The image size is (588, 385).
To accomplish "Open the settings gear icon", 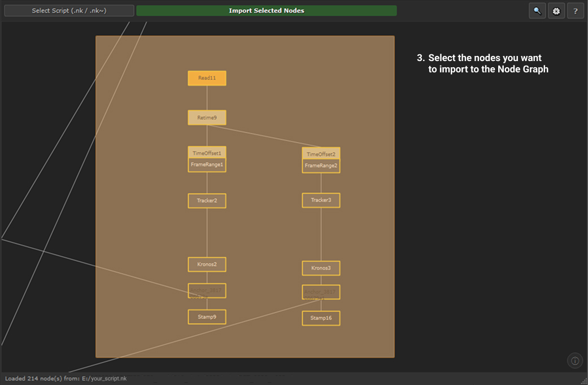I will 556,11.
